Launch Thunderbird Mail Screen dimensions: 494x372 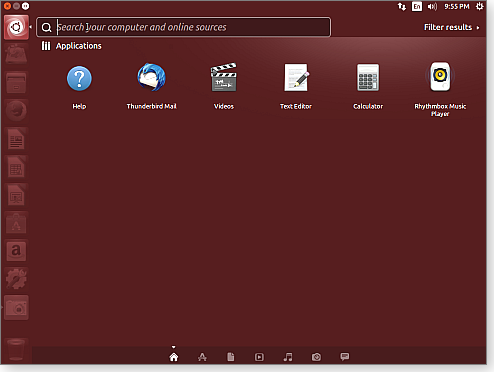151,77
